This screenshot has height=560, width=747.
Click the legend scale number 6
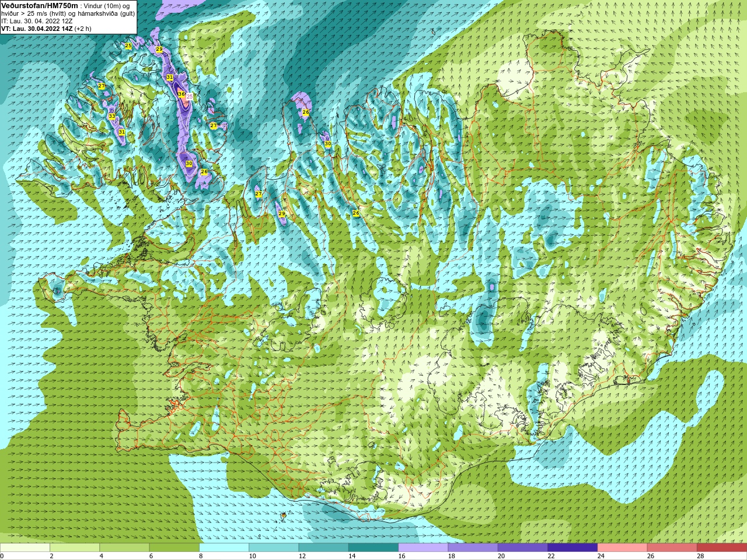[x=151, y=556]
